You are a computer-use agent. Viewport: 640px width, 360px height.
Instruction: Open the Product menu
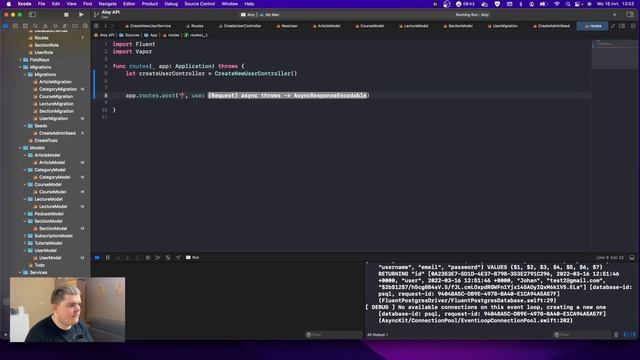click(x=150, y=4)
